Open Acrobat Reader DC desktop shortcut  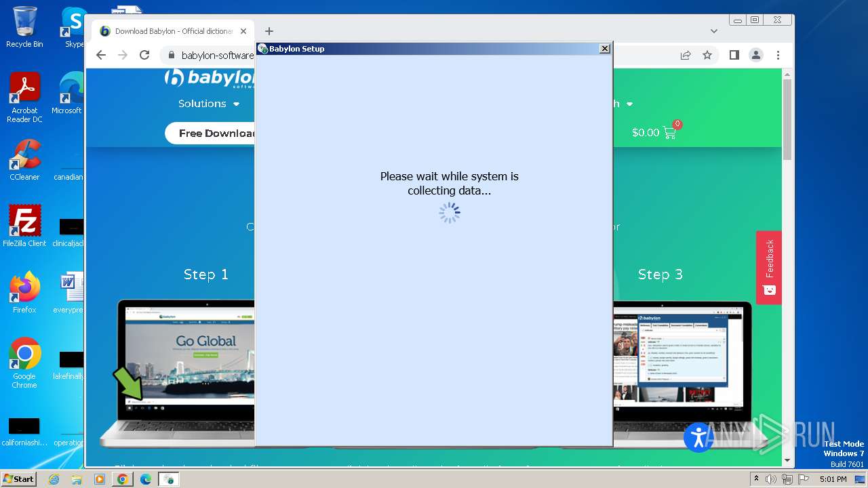pos(24,98)
